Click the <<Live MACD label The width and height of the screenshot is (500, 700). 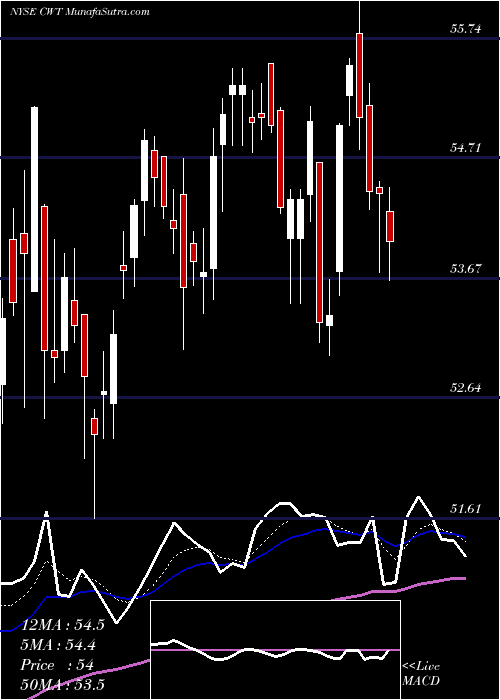point(421,674)
